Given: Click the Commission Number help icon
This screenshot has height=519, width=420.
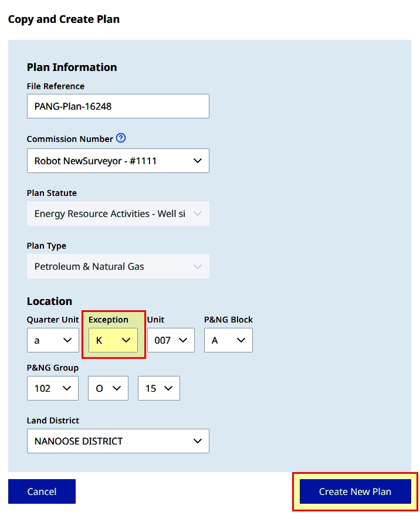Looking at the screenshot, I should tap(121, 138).
